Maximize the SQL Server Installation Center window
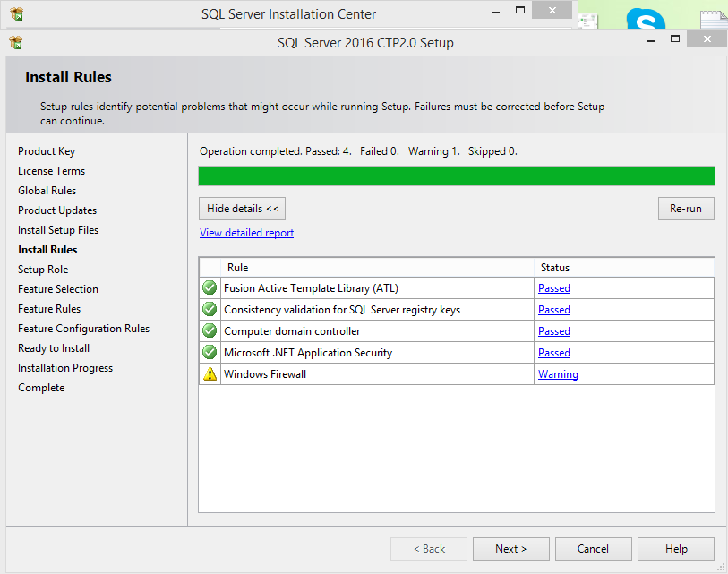The image size is (728, 574). [520, 11]
